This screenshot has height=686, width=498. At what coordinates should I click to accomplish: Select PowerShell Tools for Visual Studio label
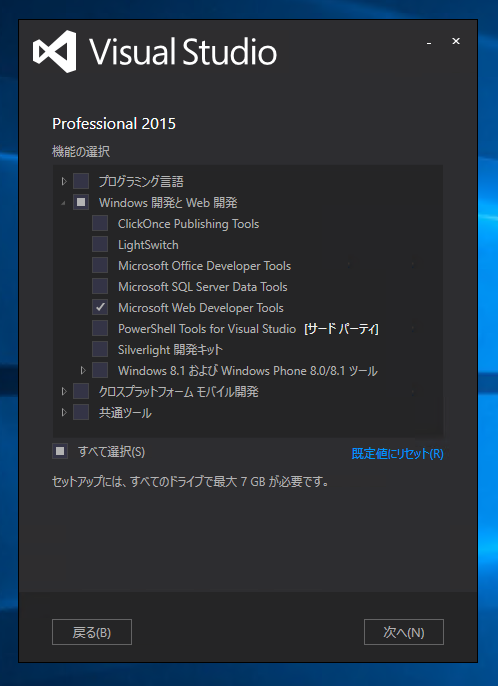tap(207, 329)
